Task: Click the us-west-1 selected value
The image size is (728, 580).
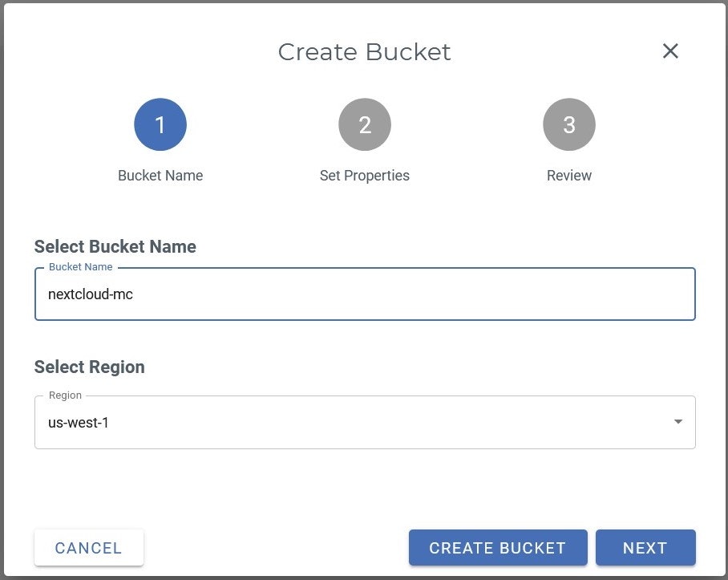Action: point(79,422)
